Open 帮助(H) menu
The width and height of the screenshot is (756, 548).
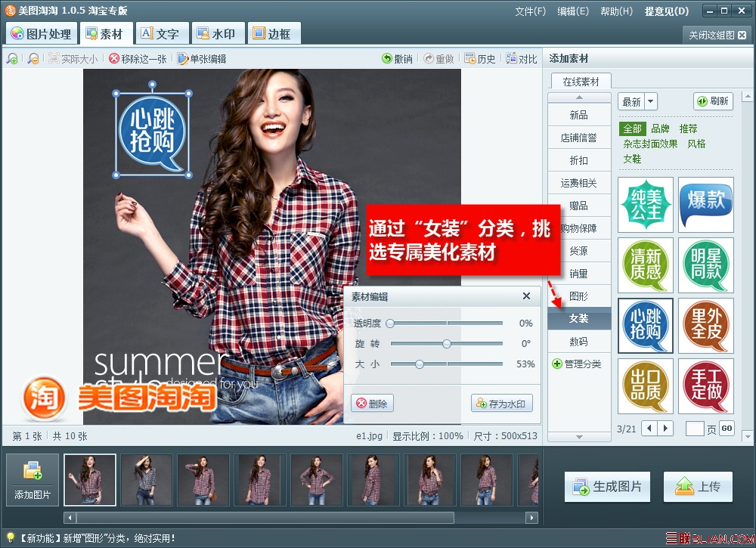617,11
